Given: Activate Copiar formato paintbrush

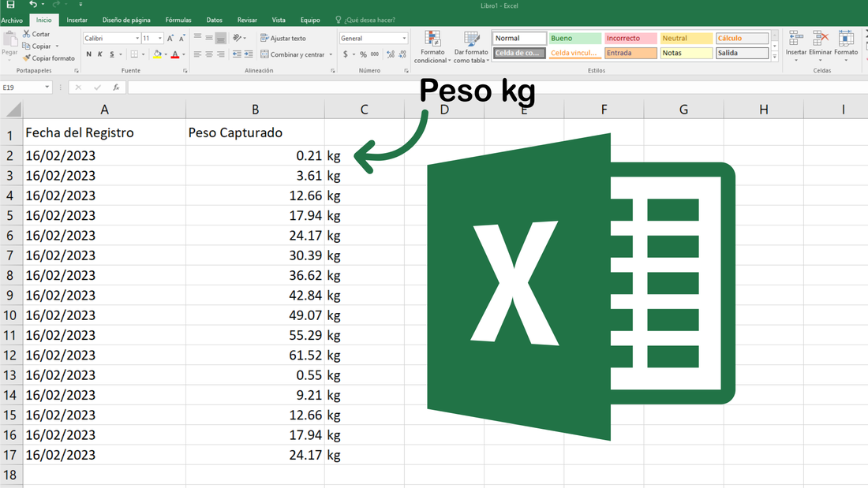Looking at the screenshot, I should (x=49, y=58).
